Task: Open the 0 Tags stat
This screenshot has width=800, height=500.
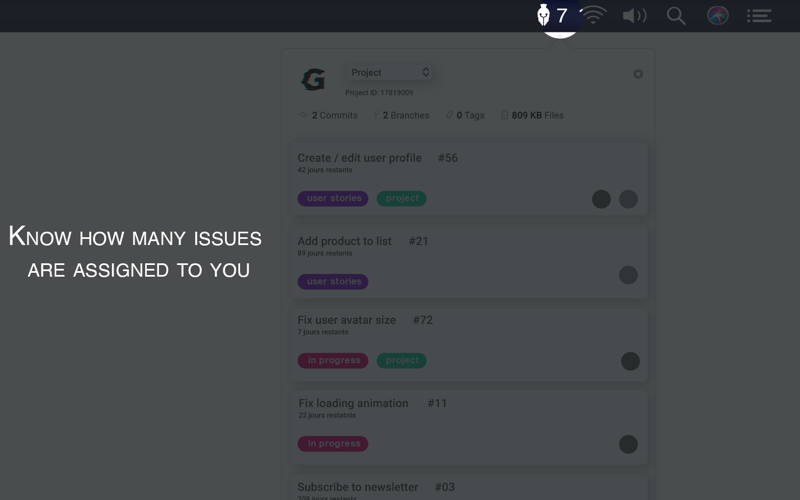Action: [x=465, y=115]
